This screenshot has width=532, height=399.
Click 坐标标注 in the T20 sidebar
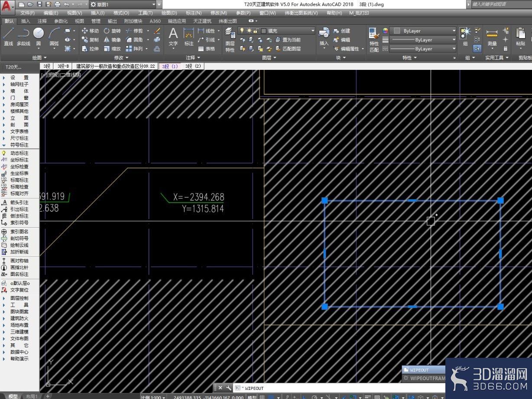click(19, 160)
